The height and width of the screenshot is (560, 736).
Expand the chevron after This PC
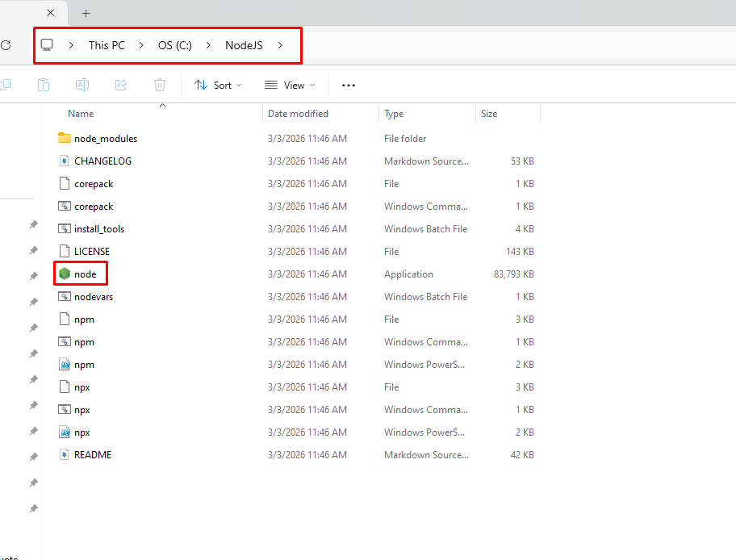tap(141, 45)
